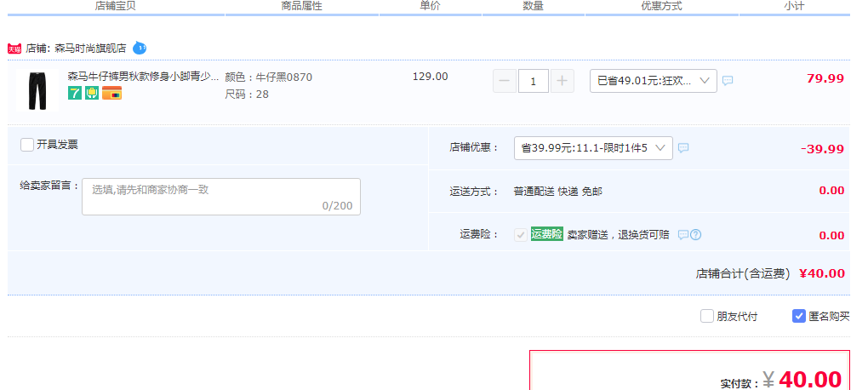Click the 店铺宝贝 column header

[115, 6]
